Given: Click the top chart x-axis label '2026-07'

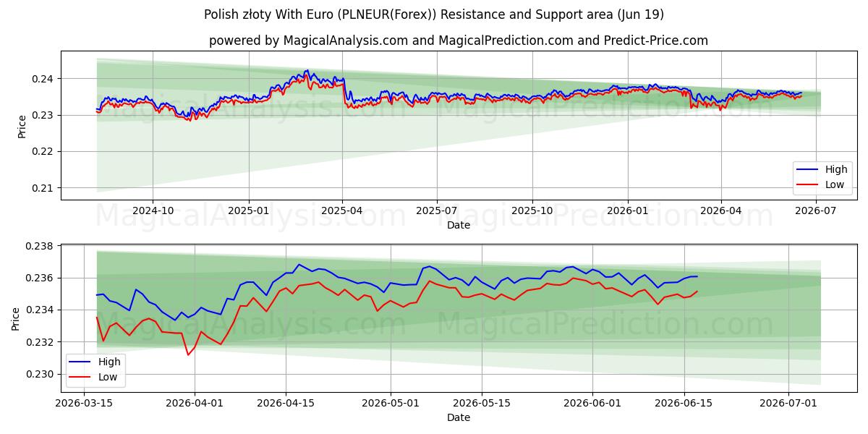Looking at the screenshot, I should coord(816,210).
